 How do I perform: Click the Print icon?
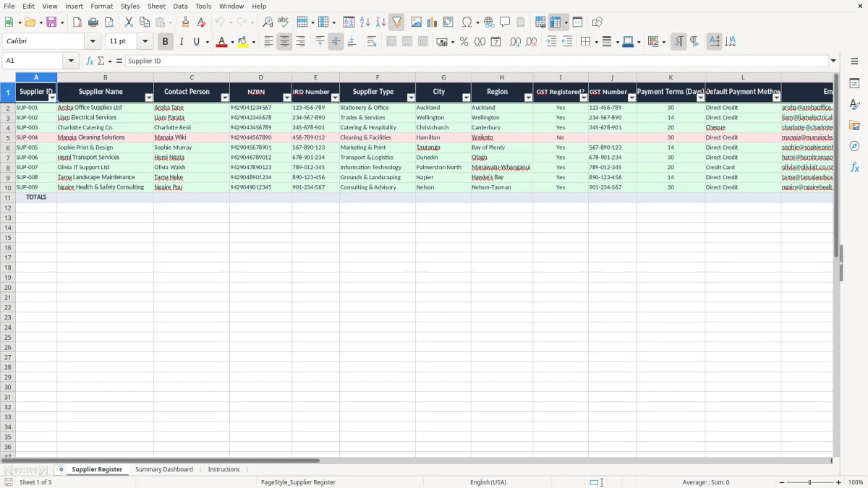point(93,22)
